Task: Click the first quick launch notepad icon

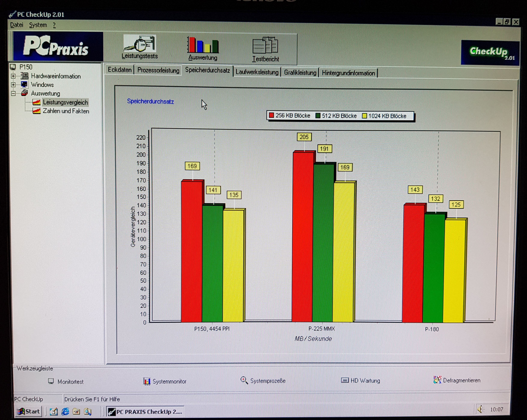Action: [54, 411]
